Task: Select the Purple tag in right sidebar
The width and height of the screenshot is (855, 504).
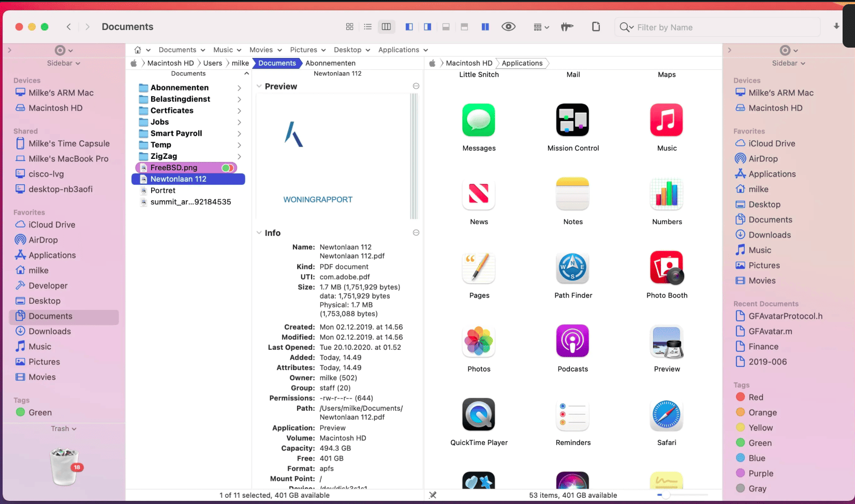Action: click(x=761, y=473)
